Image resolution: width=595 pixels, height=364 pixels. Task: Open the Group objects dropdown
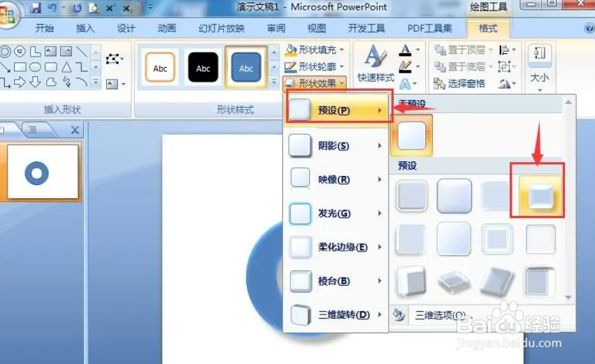(508, 67)
